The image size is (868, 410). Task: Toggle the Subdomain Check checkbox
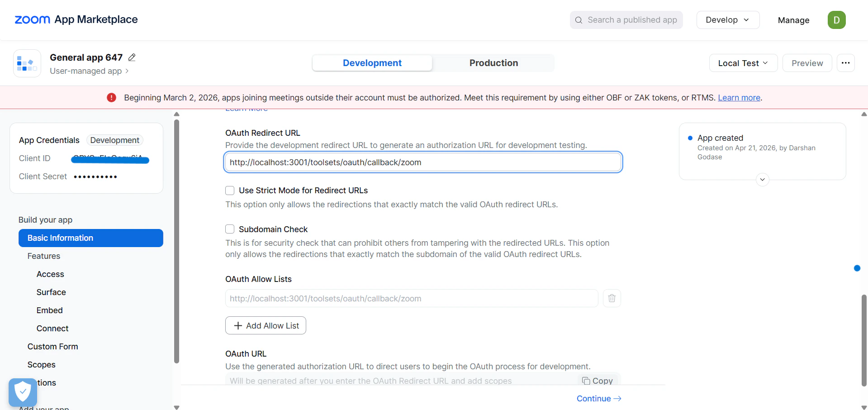point(230,229)
